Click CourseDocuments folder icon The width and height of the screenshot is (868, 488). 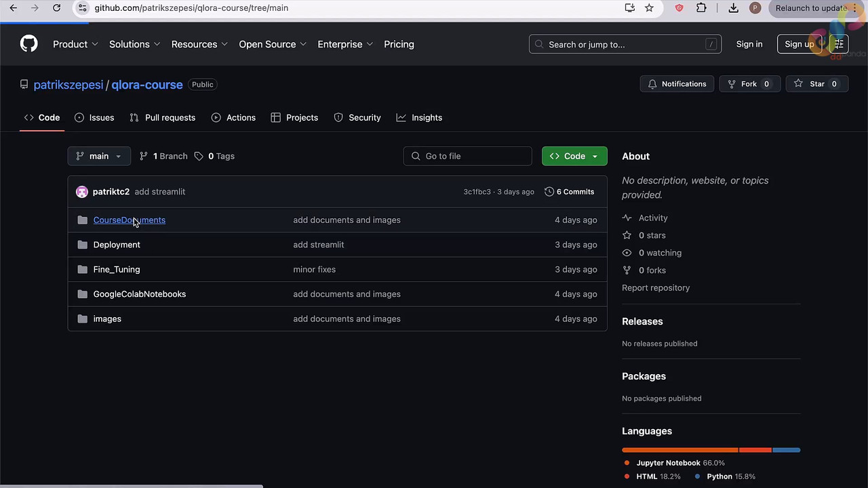pos(83,220)
